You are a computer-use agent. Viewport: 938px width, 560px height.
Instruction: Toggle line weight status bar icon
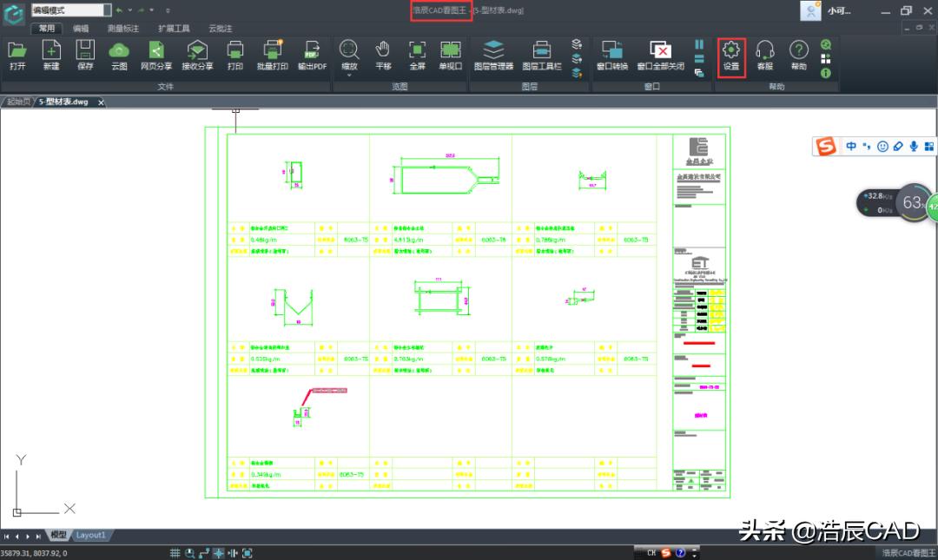click(x=233, y=553)
